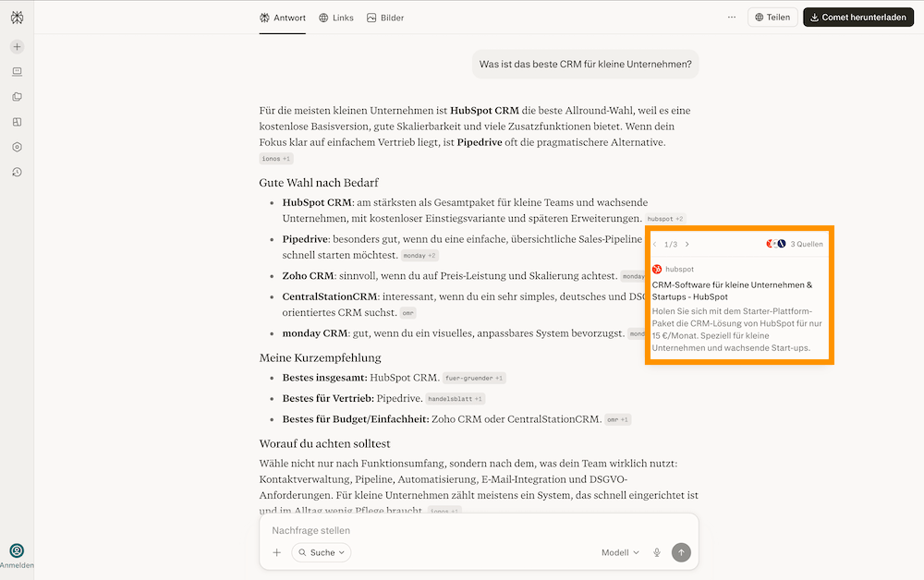This screenshot has width=924, height=580.
Task: Click the source description mentioning 15 €/Monat
Action: (736, 329)
